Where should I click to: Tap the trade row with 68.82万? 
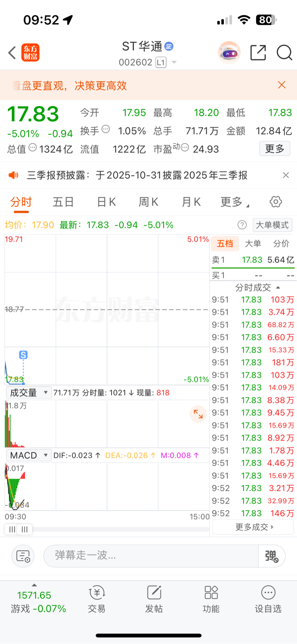(253, 325)
